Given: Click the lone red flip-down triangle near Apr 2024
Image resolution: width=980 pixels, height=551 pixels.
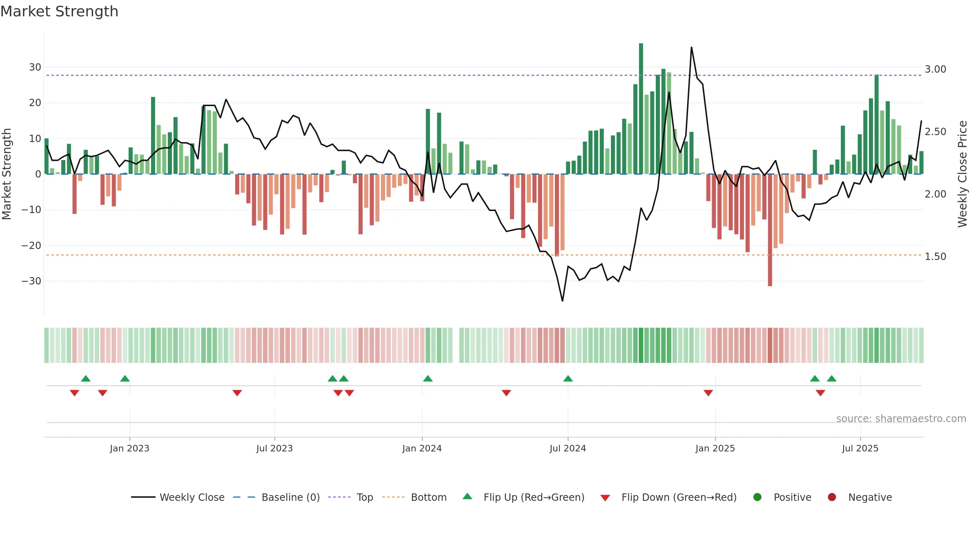Looking at the screenshot, I should tap(506, 393).
